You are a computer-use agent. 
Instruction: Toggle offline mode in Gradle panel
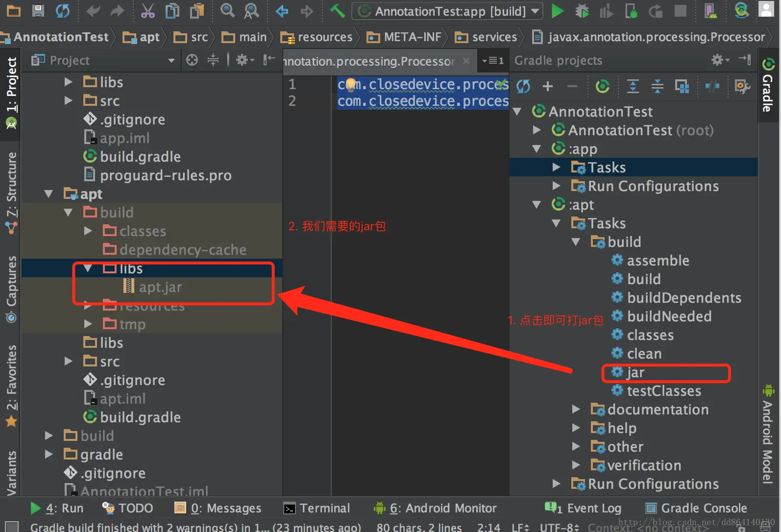click(x=712, y=87)
